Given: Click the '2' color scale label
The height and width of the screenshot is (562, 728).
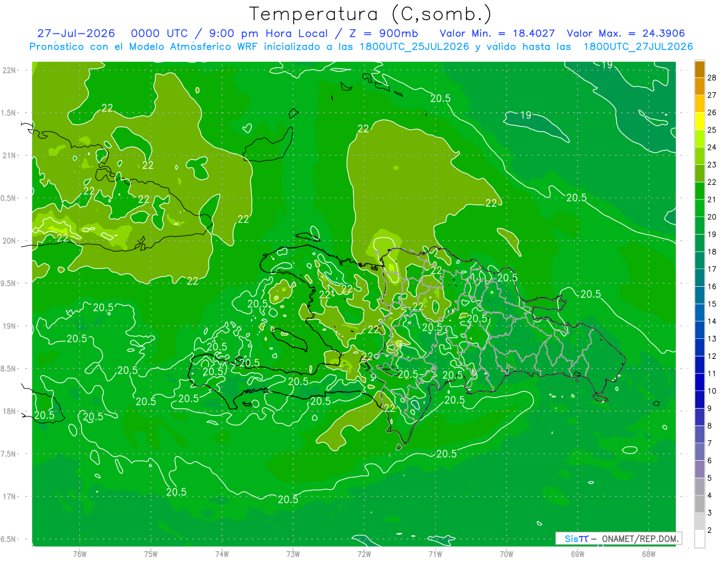Looking at the screenshot, I should click(x=710, y=530).
